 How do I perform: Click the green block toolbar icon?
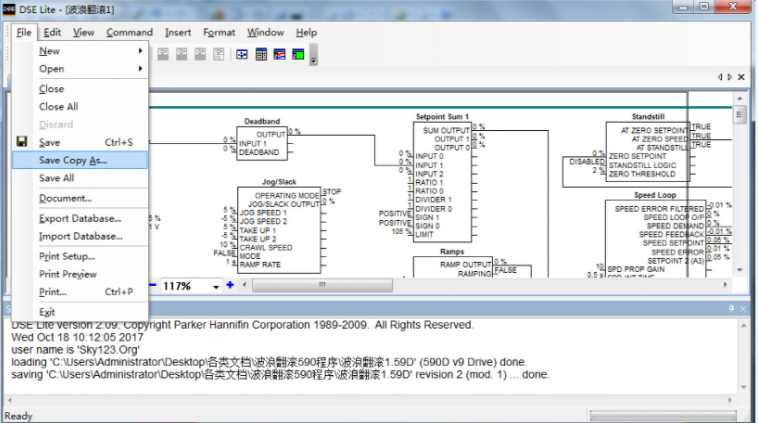(x=297, y=54)
